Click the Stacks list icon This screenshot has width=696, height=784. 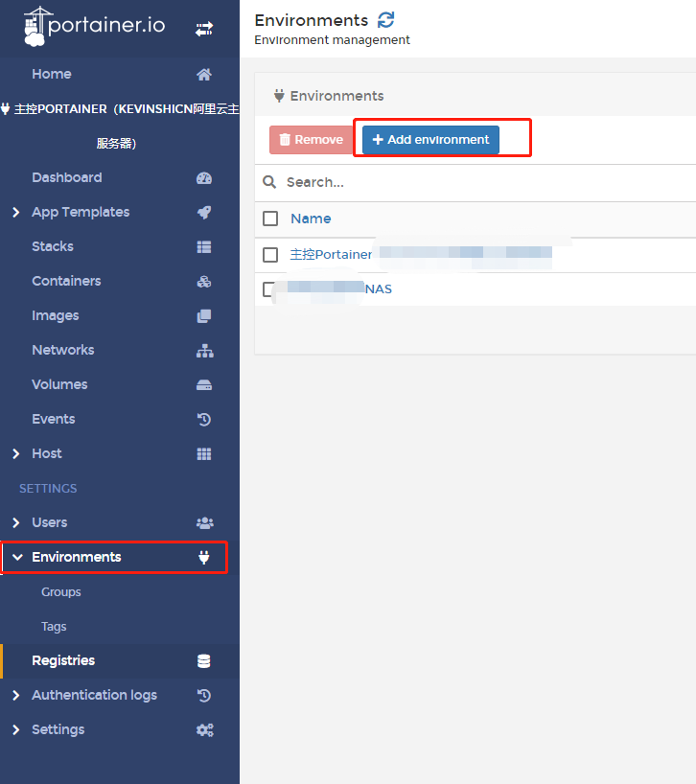tap(204, 247)
